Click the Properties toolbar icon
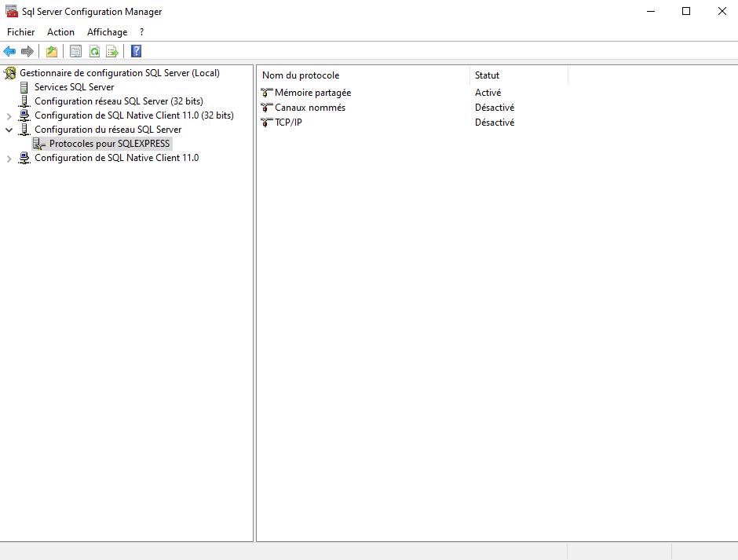The width and height of the screenshot is (738, 560). tap(75, 52)
